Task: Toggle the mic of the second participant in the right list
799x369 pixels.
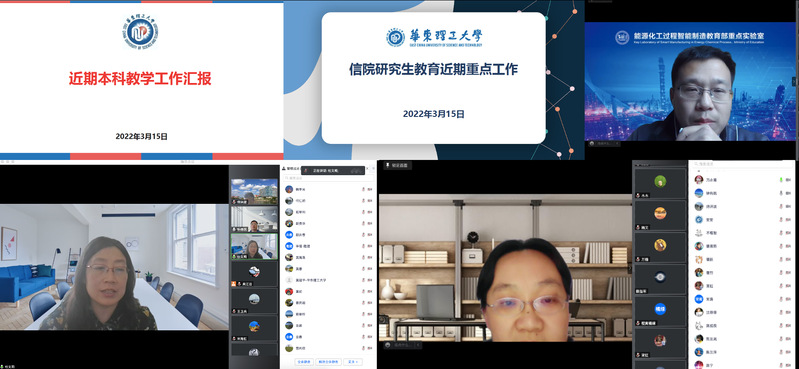Action: [781, 193]
